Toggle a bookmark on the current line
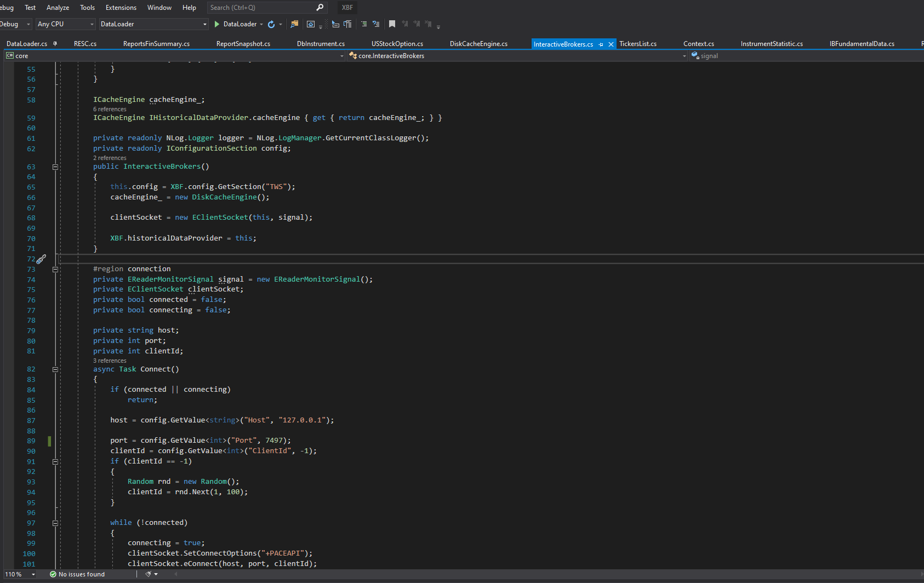Image resolution: width=924 pixels, height=583 pixels. coord(392,24)
